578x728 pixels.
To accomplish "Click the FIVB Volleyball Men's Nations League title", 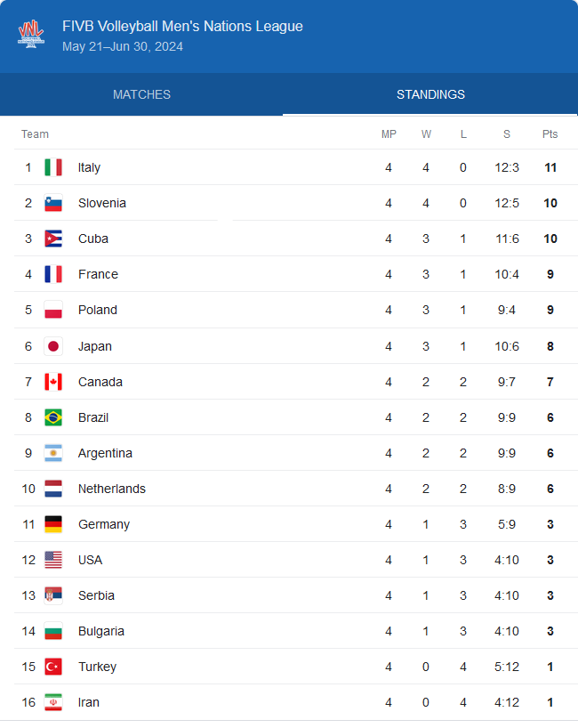I will (182, 27).
